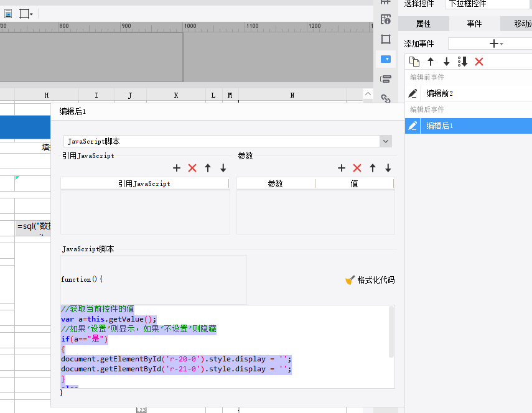
Task: Select the 编辑前2 event row
Action: pyautogui.click(x=468, y=93)
